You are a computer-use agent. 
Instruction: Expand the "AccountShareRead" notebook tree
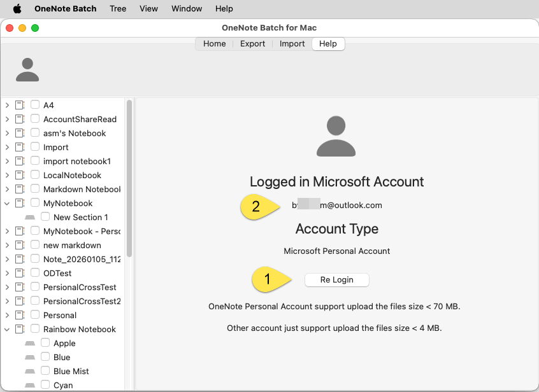point(7,119)
